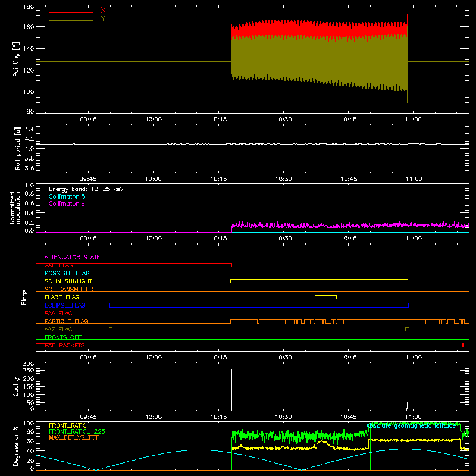Image resolution: width=476 pixels, height=476 pixels.
Task: Click the A4Z_FLAG pulse just before 11:00
Action: (408, 329)
